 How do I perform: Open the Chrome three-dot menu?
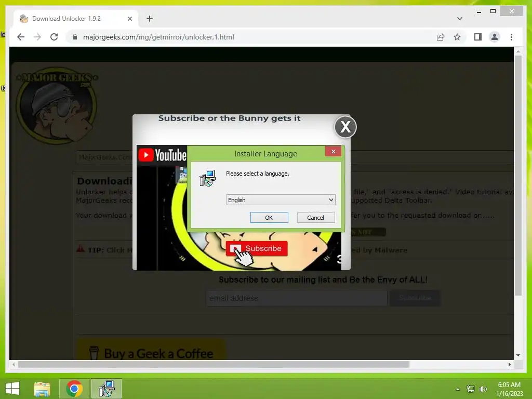click(511, 37)
